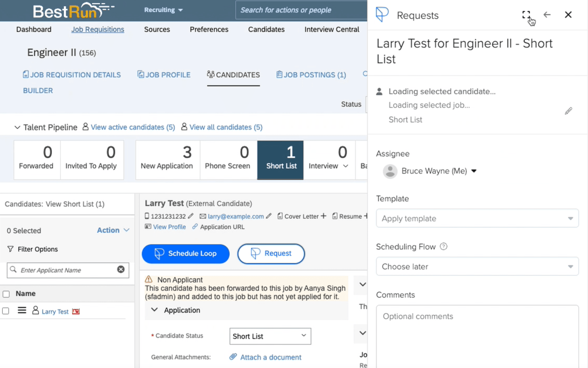Edit phone number 1231231232 pencil icon
Viewport: 588px width, 368px height.
191,216
